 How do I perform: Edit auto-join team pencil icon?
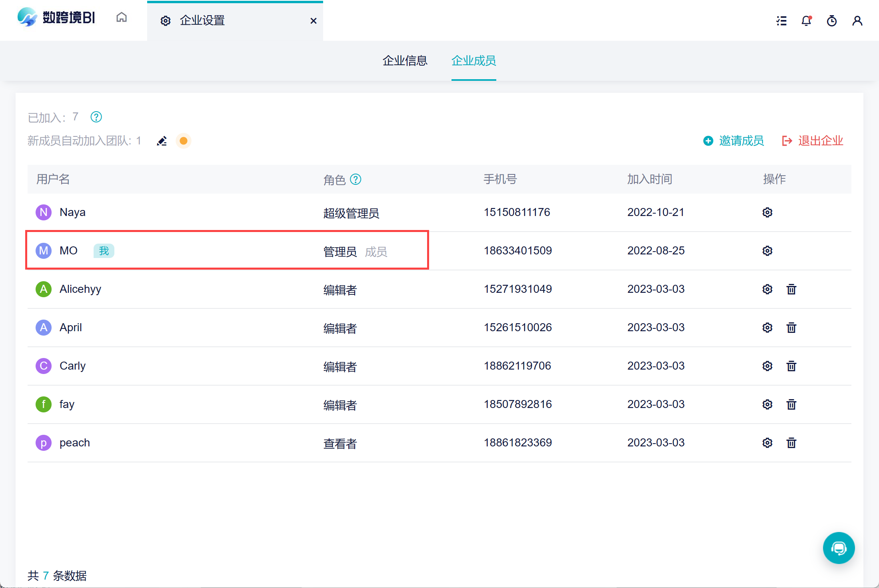tap(162, 141)
